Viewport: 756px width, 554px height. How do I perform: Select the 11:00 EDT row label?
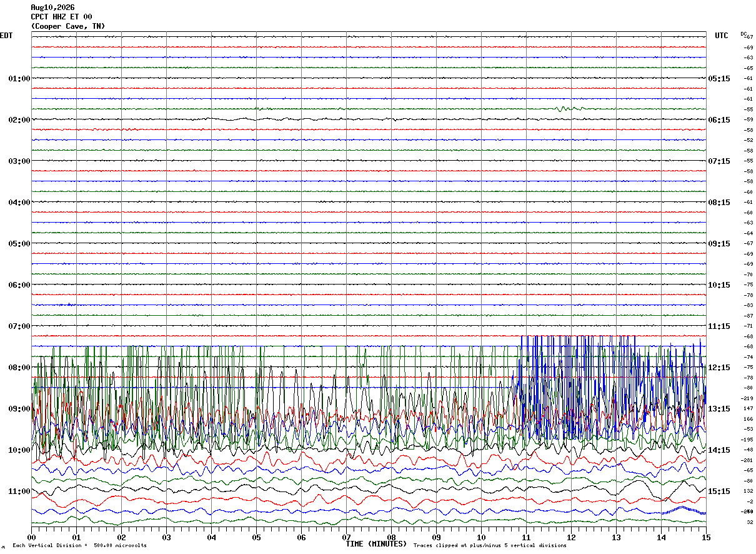(19, 491)
